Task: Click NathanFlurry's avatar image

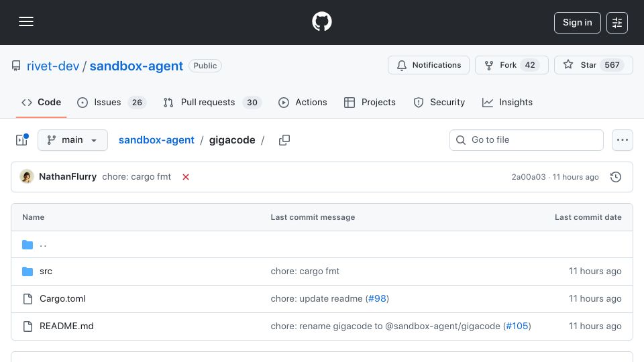Action: coord(27,176)
